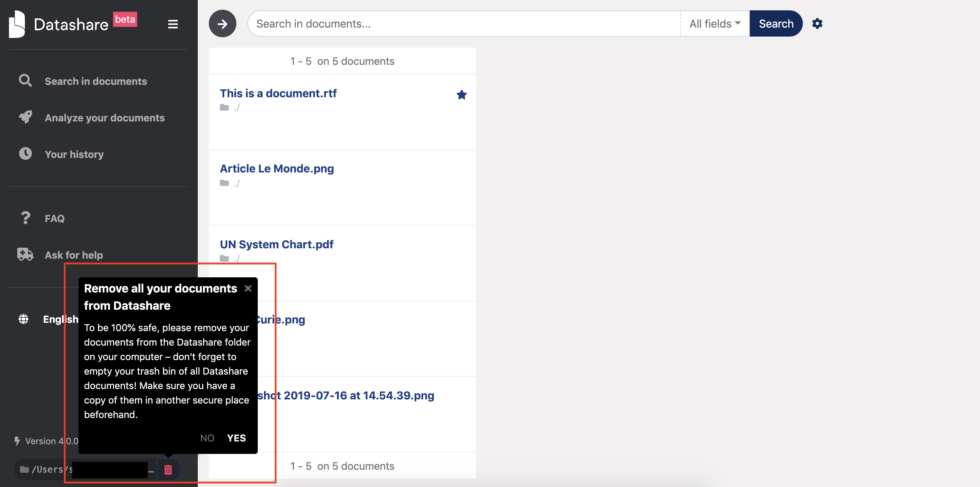The image size is (980, 487).
Task: Click the Datashare title text
Action: pos(71,25)
